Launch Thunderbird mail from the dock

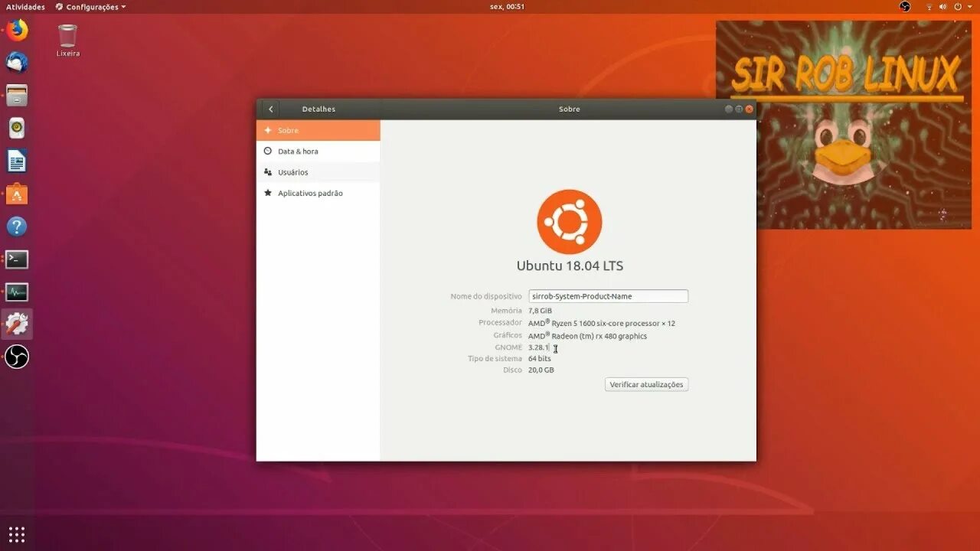(17, 63)
